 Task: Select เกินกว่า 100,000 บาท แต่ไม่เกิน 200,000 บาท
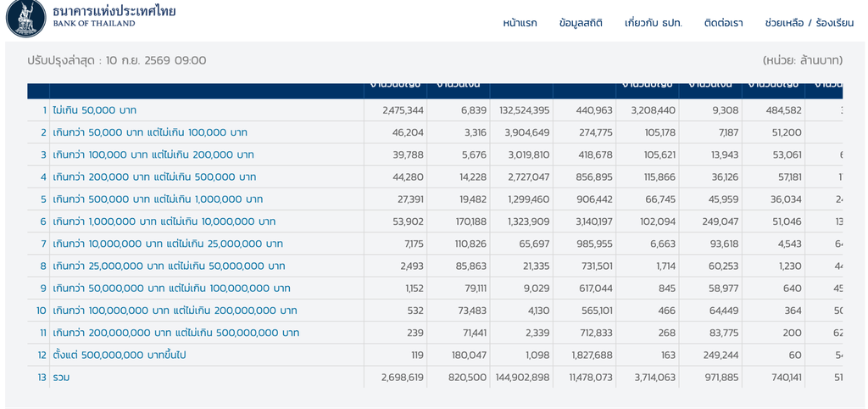pos(153,154)
